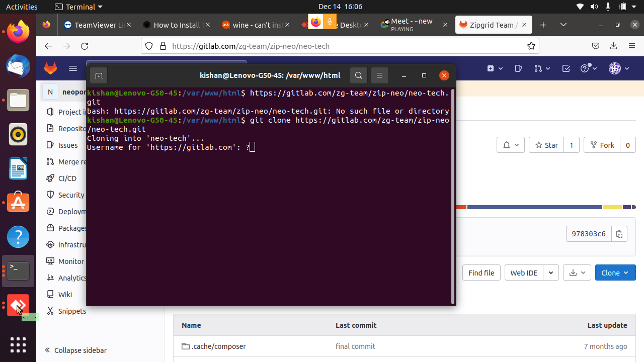
Task: Open terminal search icon
Action: click(x=359, y=75)
